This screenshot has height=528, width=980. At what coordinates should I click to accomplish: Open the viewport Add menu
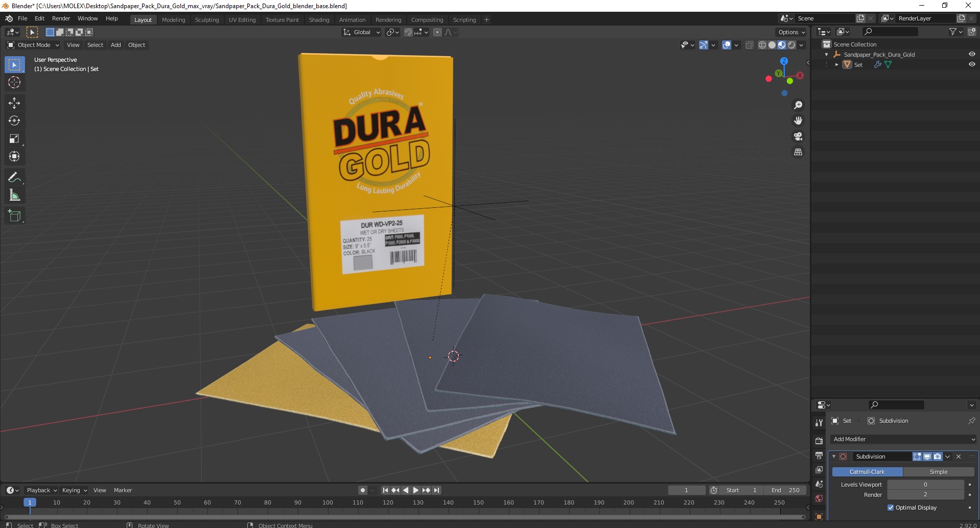click(116, 45)
